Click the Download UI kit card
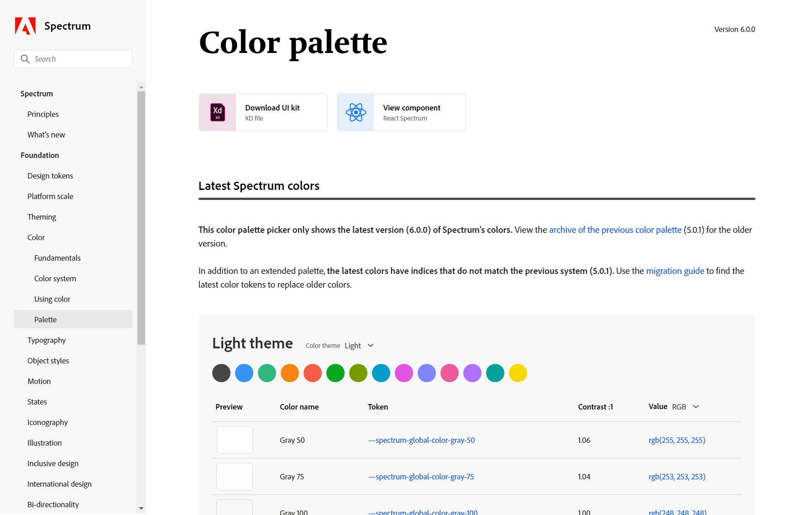812x515 pixels. (263, 112)
